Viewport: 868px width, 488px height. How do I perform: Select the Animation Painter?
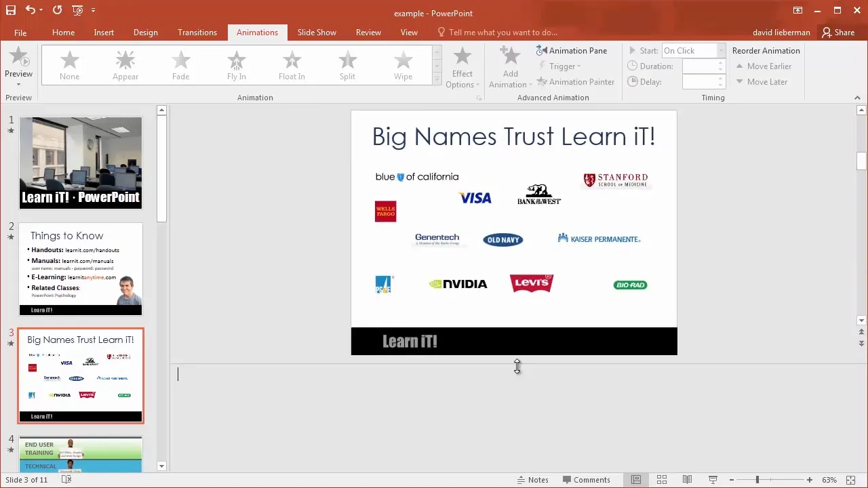coord(576,82)
